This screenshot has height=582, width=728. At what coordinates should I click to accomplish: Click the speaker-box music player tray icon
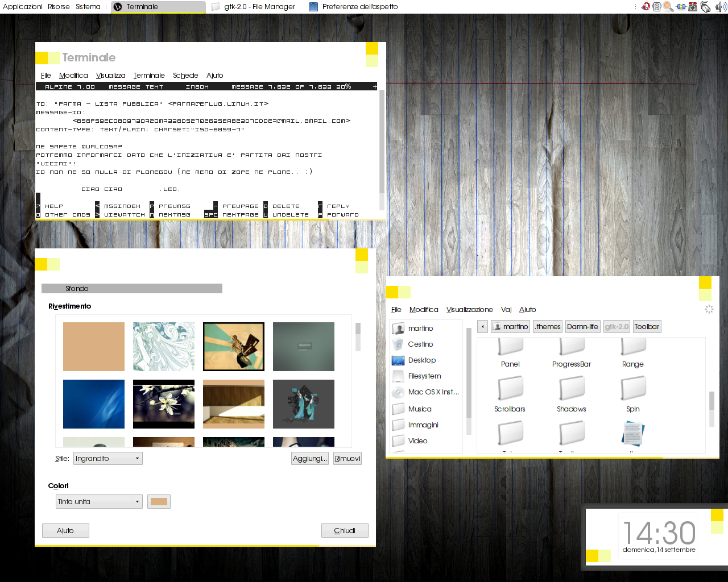click(x=657, y=7)
